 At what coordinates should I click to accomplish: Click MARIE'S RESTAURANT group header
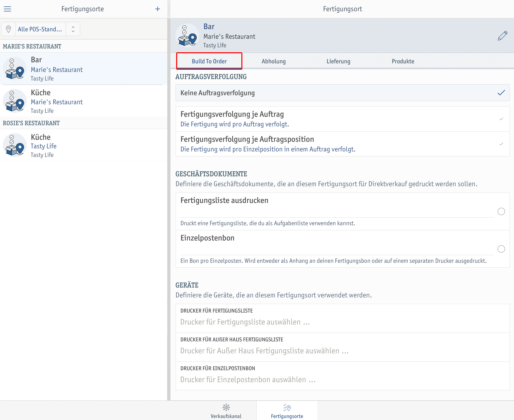[32, 46]
